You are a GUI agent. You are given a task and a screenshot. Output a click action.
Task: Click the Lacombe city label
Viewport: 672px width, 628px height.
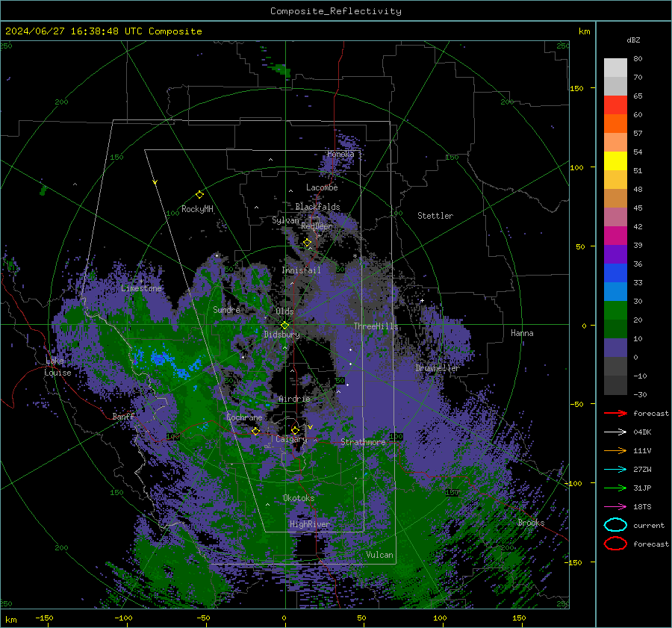[322, 187]
